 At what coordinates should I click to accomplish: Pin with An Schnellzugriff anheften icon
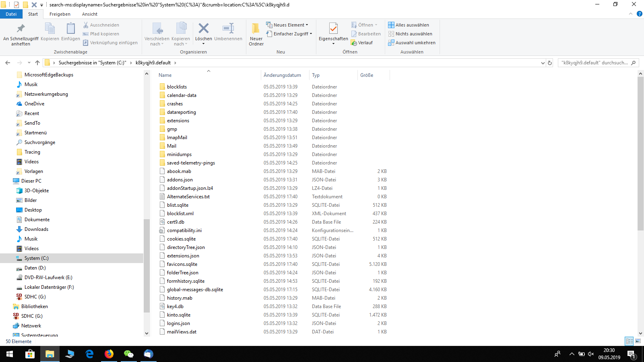coord(21,29)
